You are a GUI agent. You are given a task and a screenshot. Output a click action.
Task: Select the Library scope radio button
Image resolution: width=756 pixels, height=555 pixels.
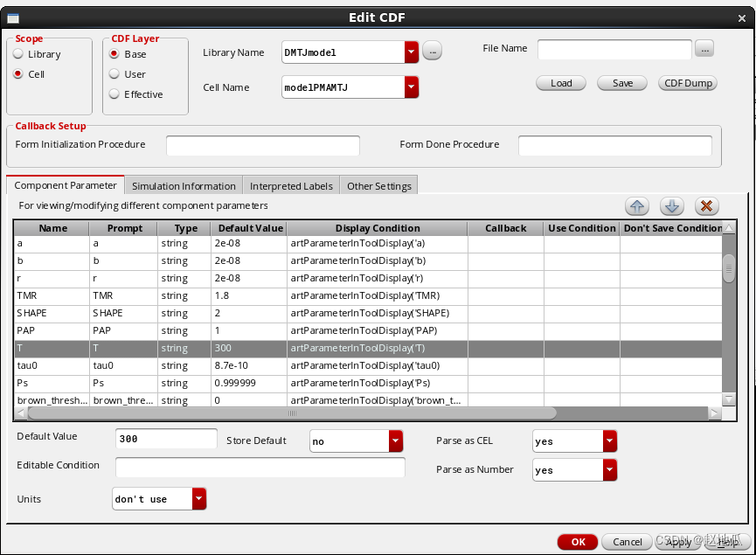(x=18, y=54)
